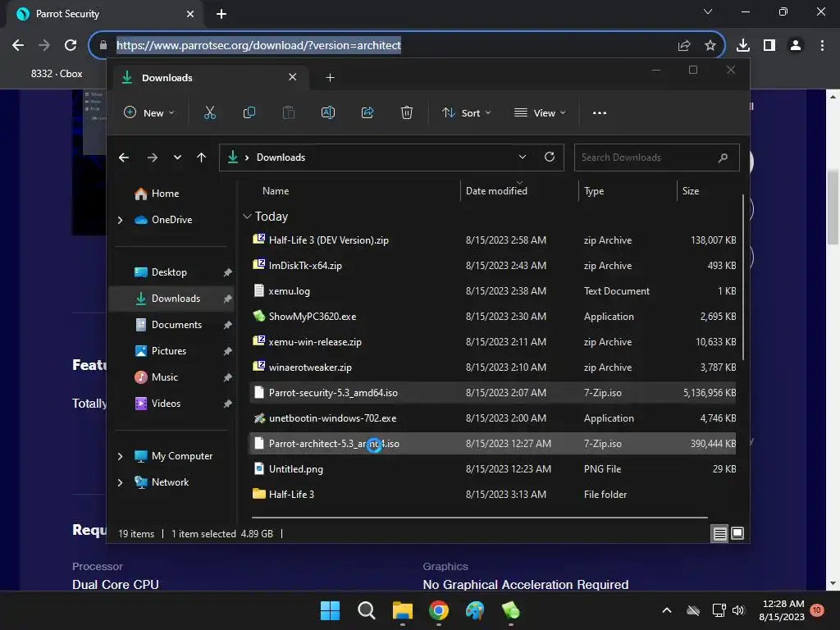The width and height of the screenshot is (840, 630).
Task: Click Chrome share page icon in address bar
Action: click(684, 46)
